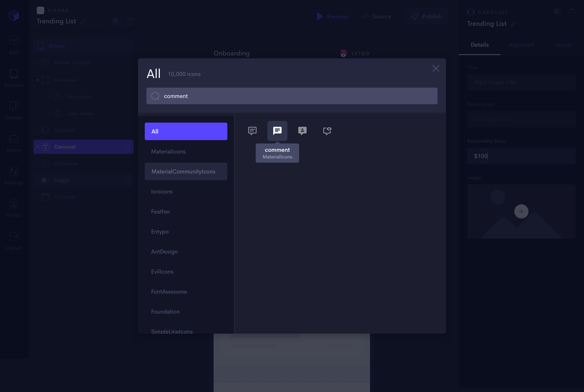Expand the unselected Carousel layer

coord(38,130)
